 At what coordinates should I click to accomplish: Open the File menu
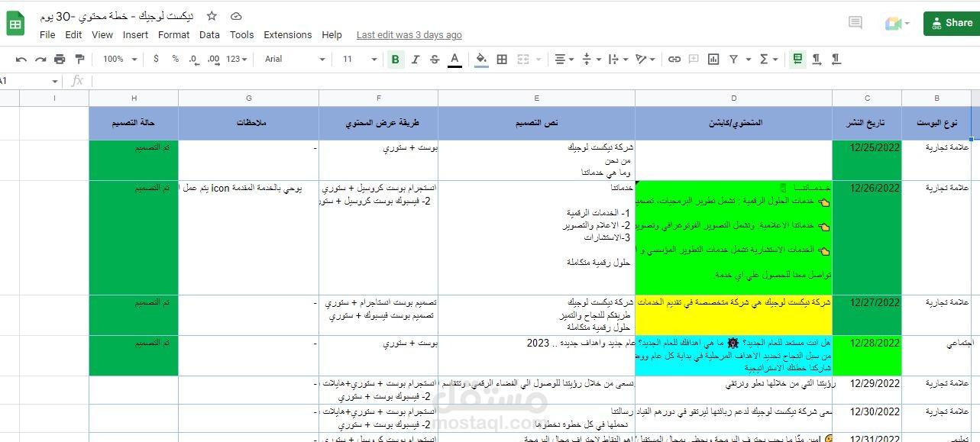tap(47, 35)
